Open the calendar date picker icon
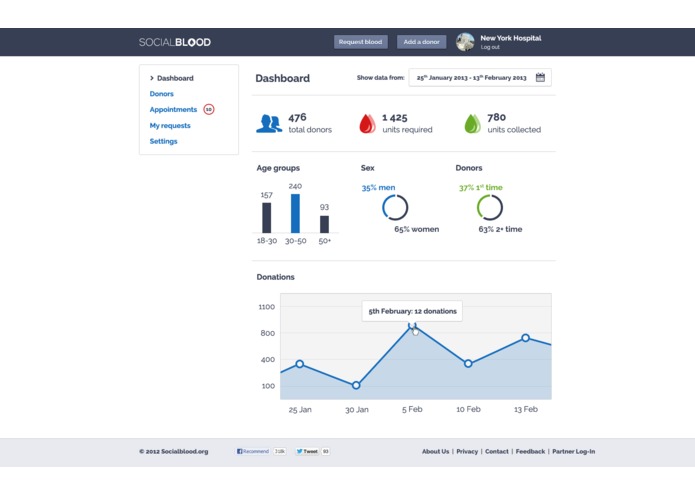 coord(540,78)
